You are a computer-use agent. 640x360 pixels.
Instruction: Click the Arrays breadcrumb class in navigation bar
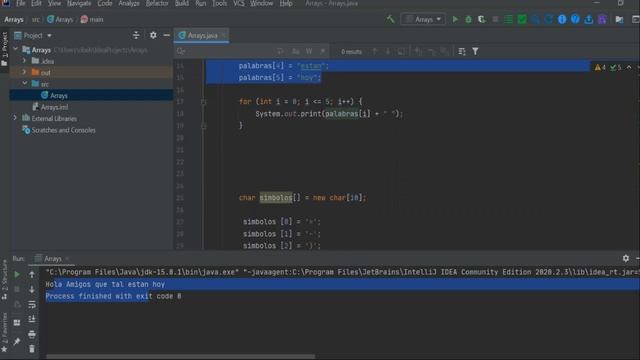pos(60,19)
